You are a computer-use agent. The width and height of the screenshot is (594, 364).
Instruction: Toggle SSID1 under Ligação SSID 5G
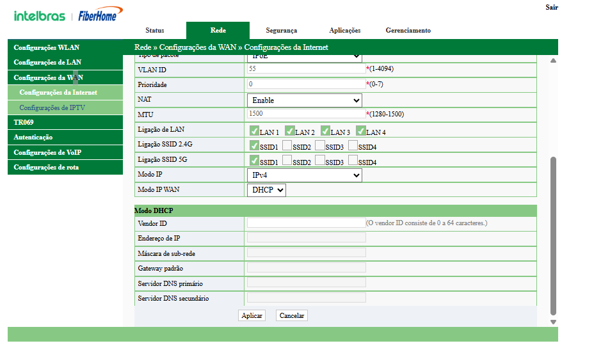pos(254,161)
